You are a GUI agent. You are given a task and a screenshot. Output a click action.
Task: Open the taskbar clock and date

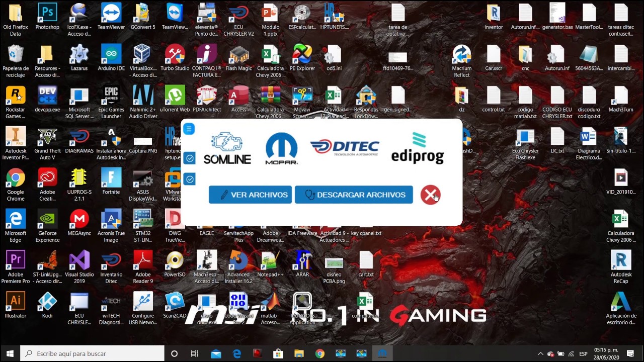click(606, 353)
